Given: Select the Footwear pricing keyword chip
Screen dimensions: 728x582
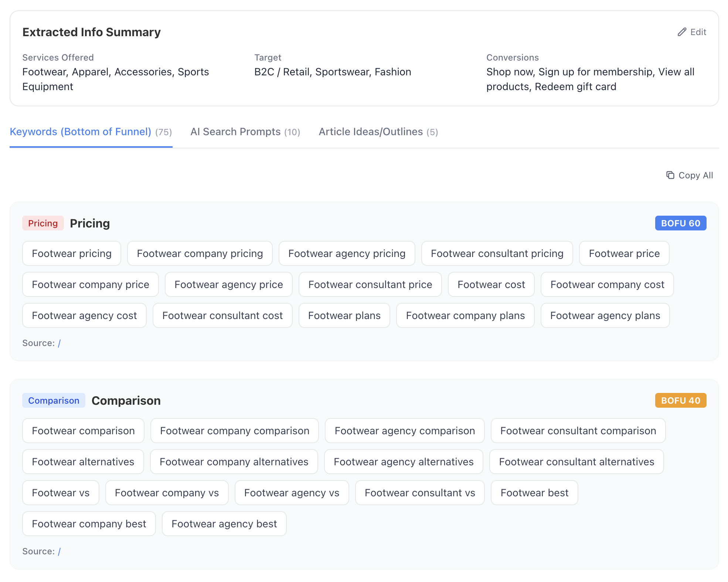Looking at the screenshot, I should (x=71, y=253).
